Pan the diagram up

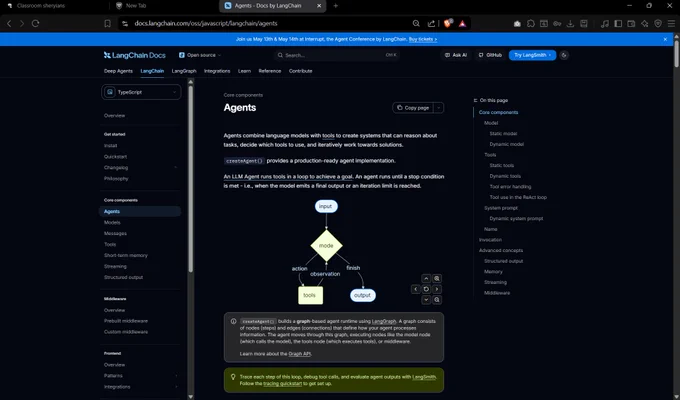coord(426,279)
